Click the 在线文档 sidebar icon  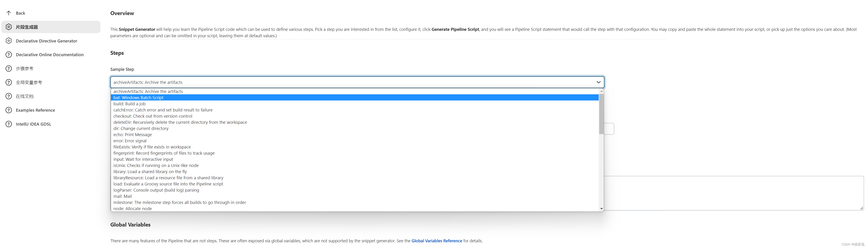click(8, 95)
